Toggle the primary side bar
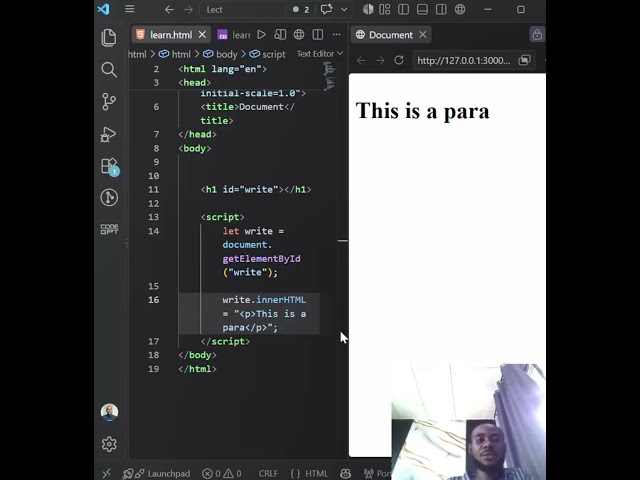Viewport: 640px width, 480px height. tap(403, 9)
